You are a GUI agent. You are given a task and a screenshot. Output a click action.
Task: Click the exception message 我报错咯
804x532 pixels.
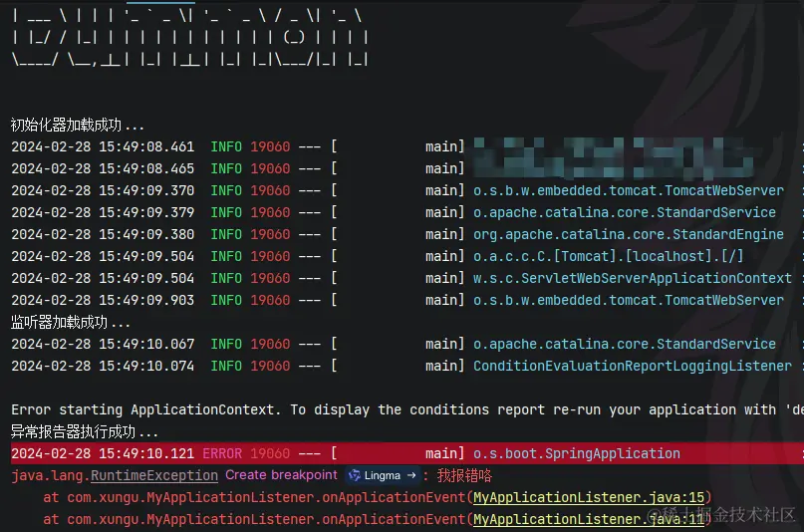pyautogui.click(x=464, y=475)
